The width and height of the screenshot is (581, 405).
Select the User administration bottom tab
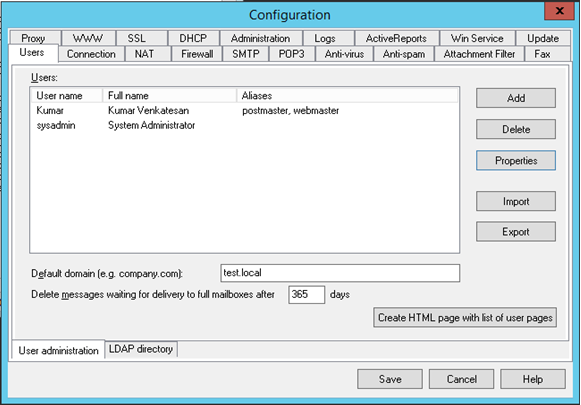coord(59,350)
